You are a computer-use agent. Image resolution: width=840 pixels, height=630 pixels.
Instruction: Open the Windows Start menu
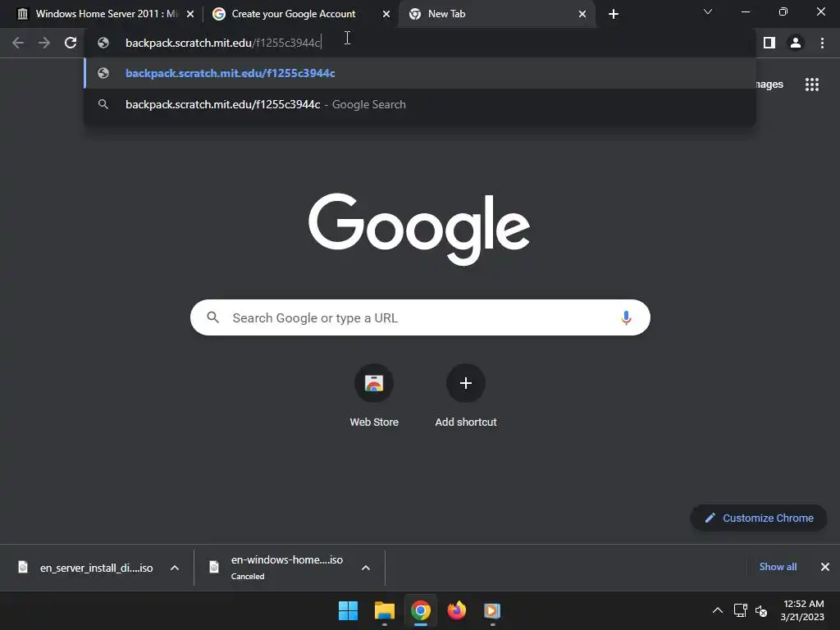[x=348, y=610]
